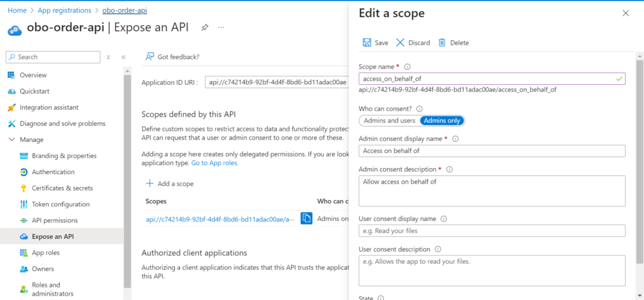The width and height of the screenshot is (644, 300).
Task: Go to App registrations breadcrumb
Action: (65, 10)
